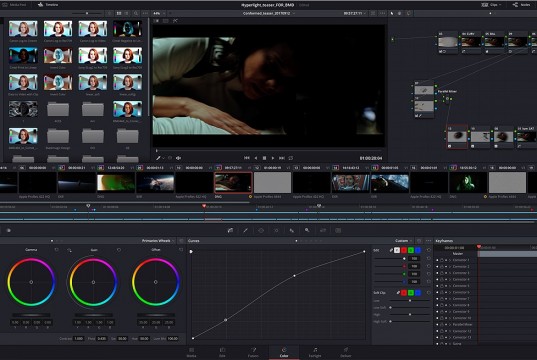Click the search icon in LUT browser toolbar
The width and height of the screenshot is (537, 360).
(x=136, y=13)
